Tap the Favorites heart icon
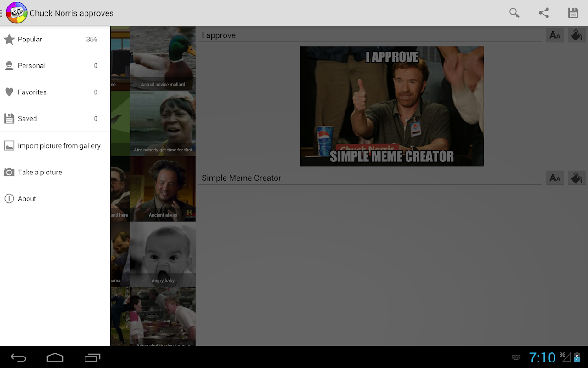Viewport: 588px width, 368px height. tap(9, 92)
